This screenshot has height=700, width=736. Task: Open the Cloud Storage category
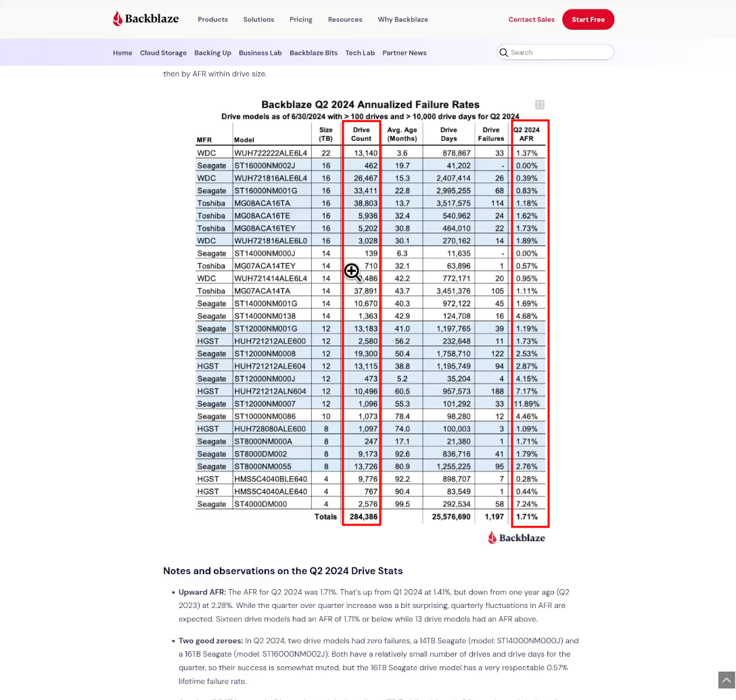tap(163, 53)
